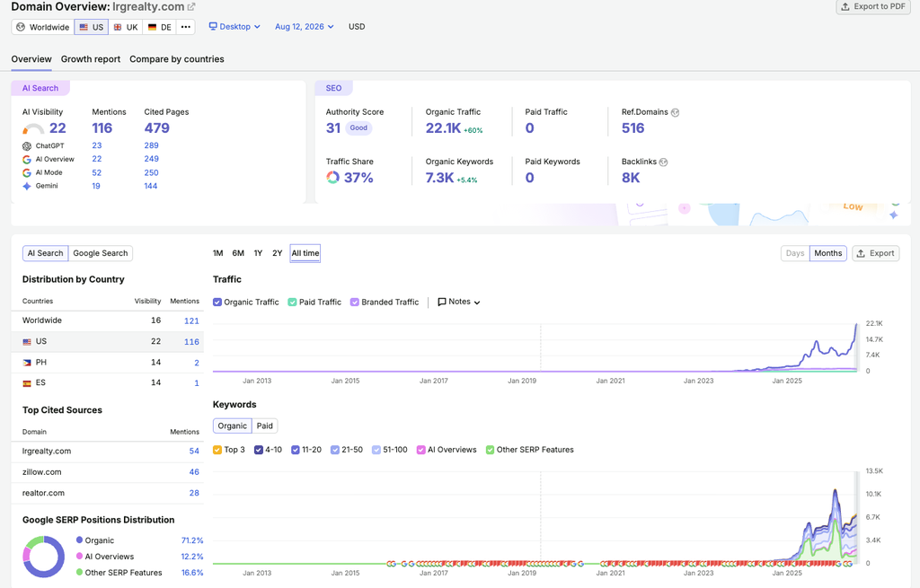The height and width of the screenshot is (588, 920).
Task: Open lrgrealty.com external link icon
Action: 191,7
